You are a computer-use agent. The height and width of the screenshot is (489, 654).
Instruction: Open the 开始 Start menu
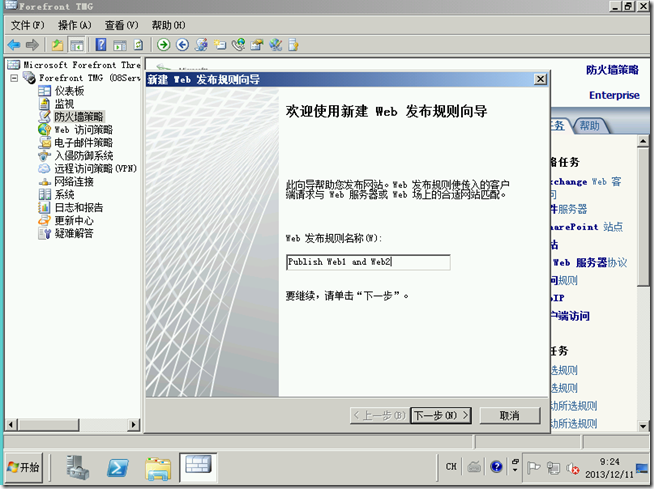pos(24,466)
